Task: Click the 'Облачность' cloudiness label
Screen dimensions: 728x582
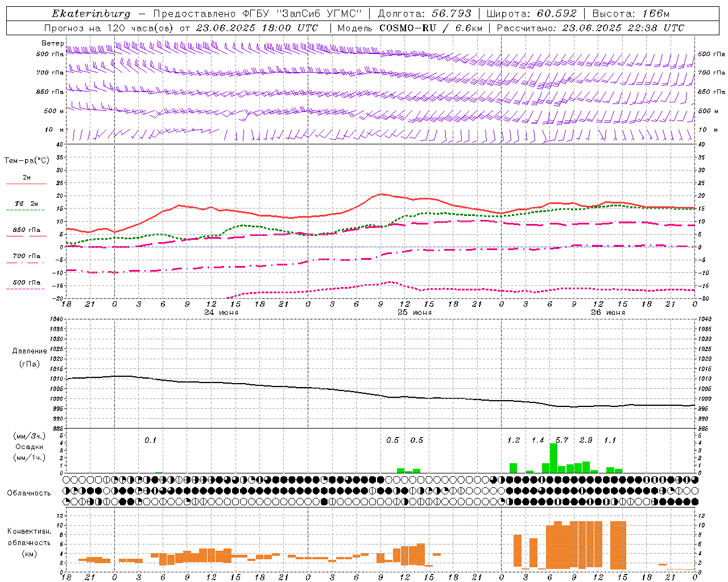Action: pos(29,493)
